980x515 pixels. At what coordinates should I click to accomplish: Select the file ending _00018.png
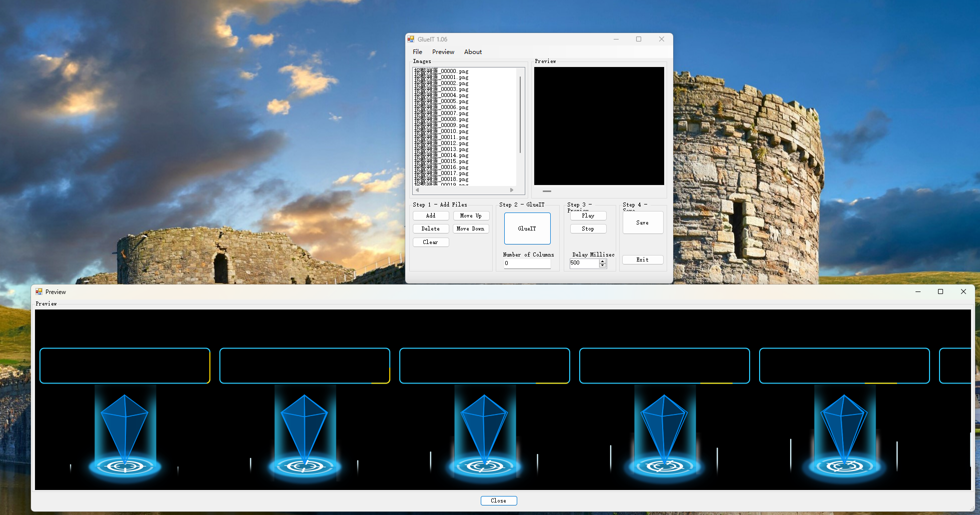(x=442, y=179)
